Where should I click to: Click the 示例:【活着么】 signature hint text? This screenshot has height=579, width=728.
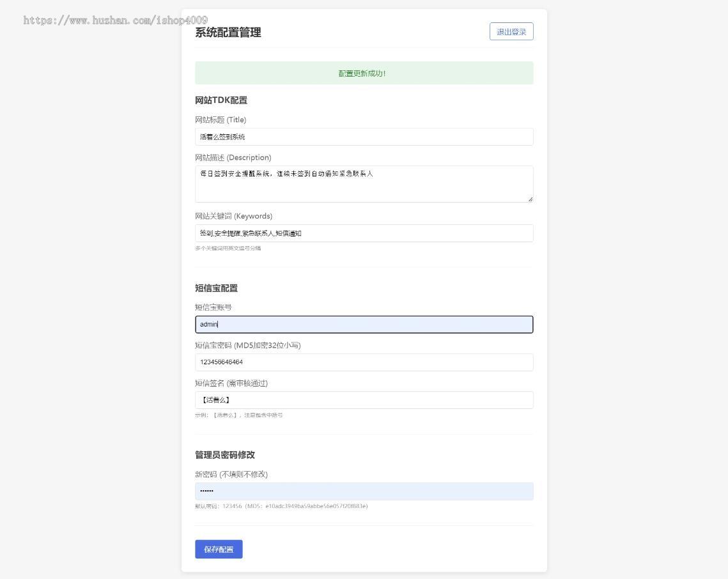point(238,415)
